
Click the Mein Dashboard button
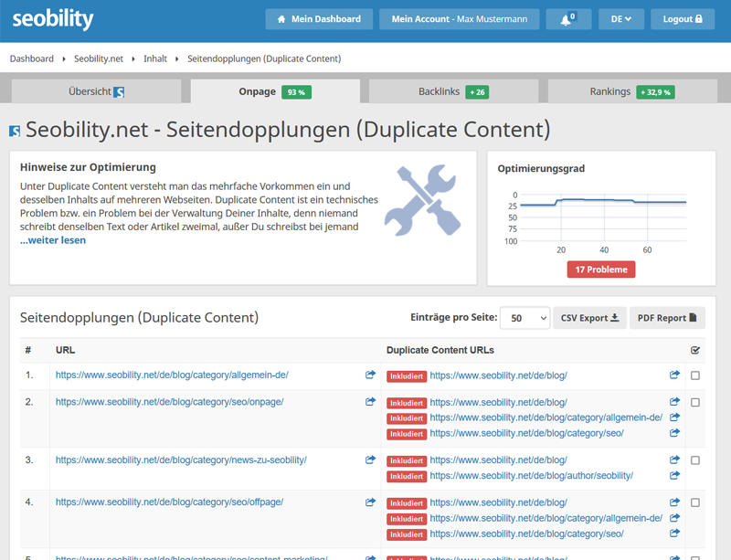pos(319,19)
